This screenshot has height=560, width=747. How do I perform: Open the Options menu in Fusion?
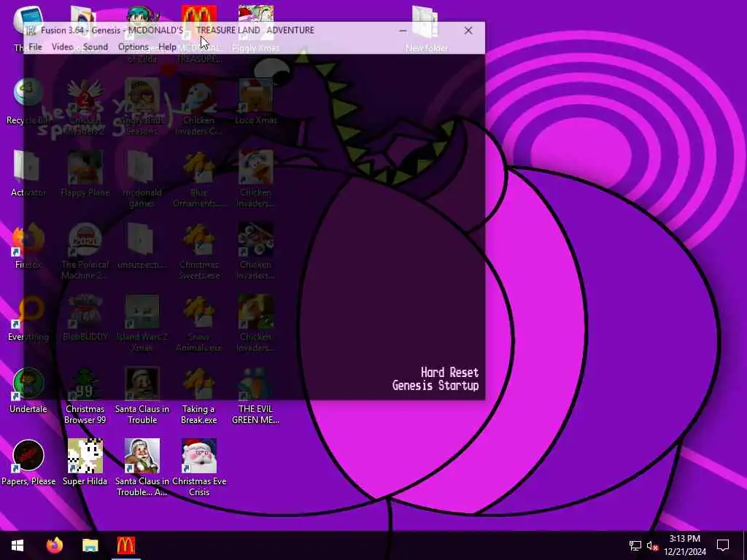pyautogui.click(x=133, y=47)
